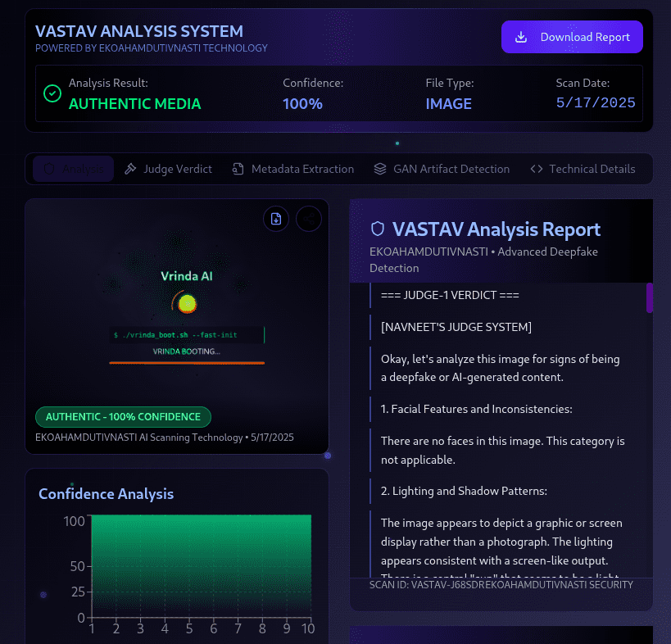This screenshot has width=671, height=644.
Task: Click the green Confidence Analysis chart area
Action: point(201,565)
